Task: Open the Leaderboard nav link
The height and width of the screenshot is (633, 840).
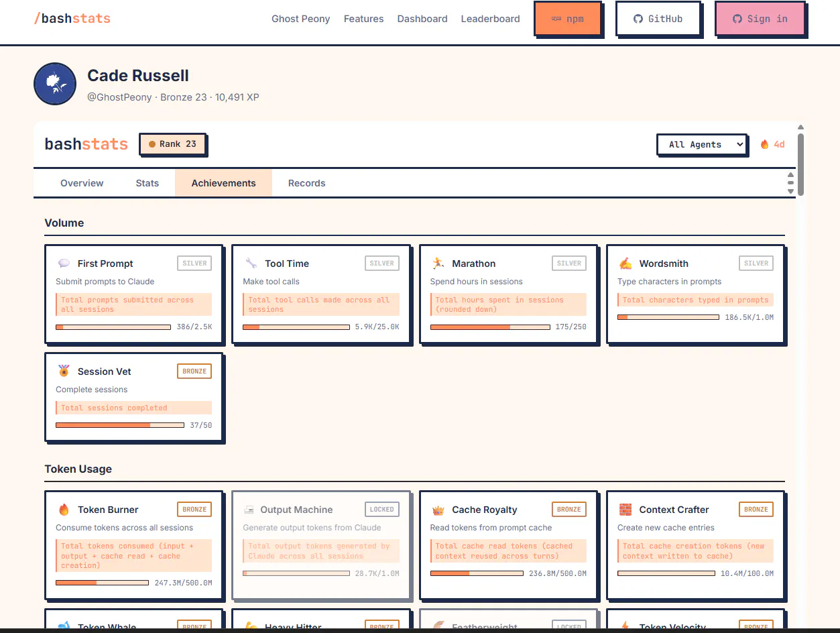Action: [490, 19]
